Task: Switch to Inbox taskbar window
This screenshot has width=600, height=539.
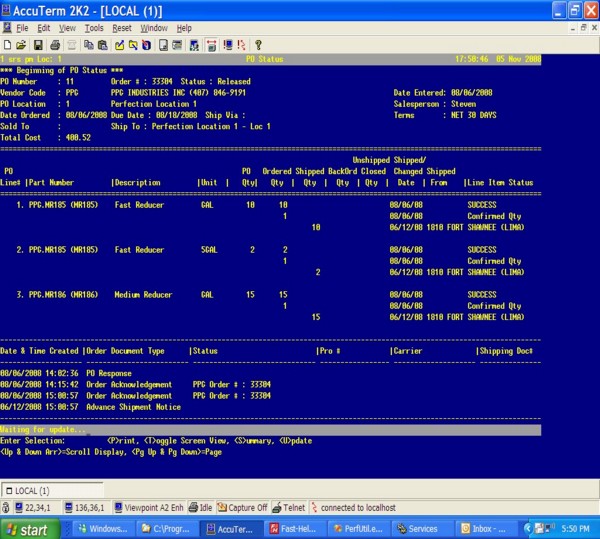Action: tap(485, 529)
